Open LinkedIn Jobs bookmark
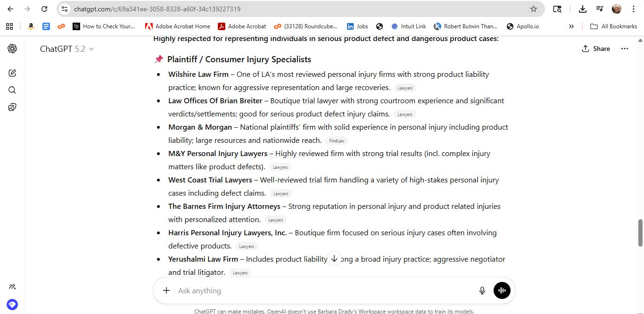Screen dimensions: 644x314 pos(357,26)
